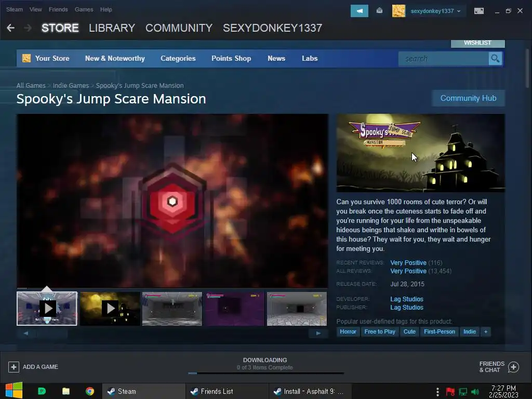Viewport: 532px width, 399px height.
Task: Go back with the back arrow
Action: [x=10, y=28]
